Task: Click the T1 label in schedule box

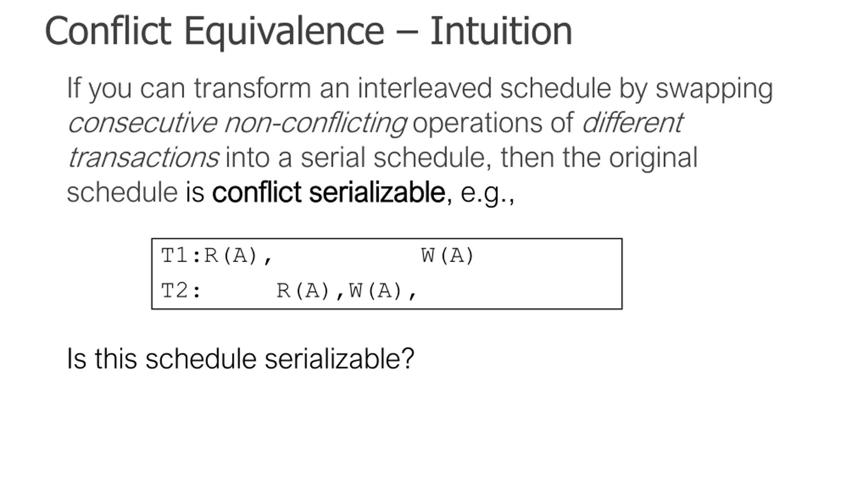Action: [174, 256]
